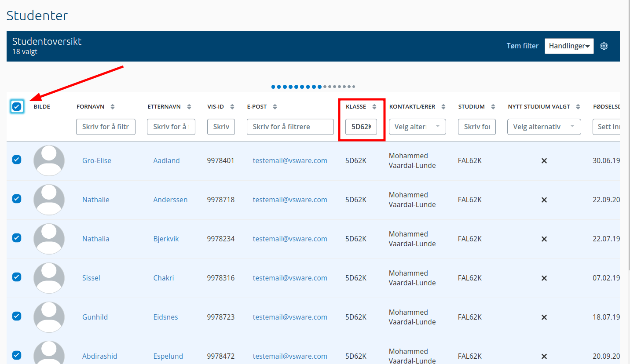
Task: Click the Fødselsdato filter input
Action: [x=606, y=127]
